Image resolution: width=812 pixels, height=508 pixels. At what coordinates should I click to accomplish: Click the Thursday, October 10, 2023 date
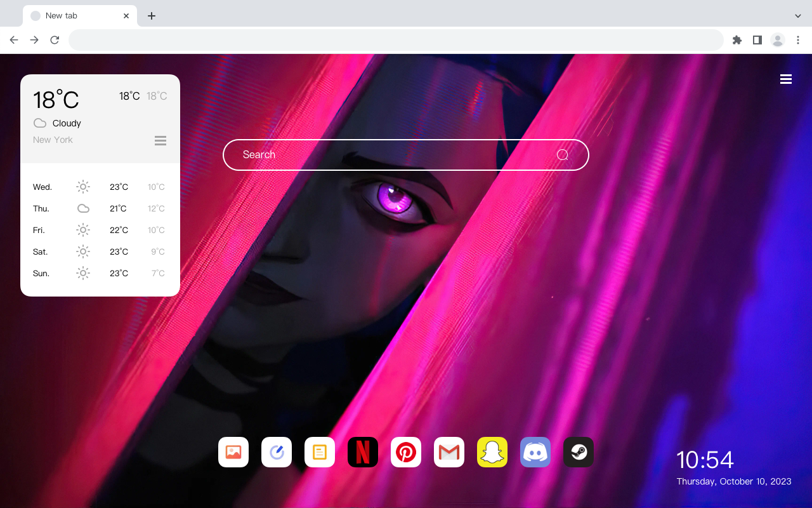coord(734,481)
